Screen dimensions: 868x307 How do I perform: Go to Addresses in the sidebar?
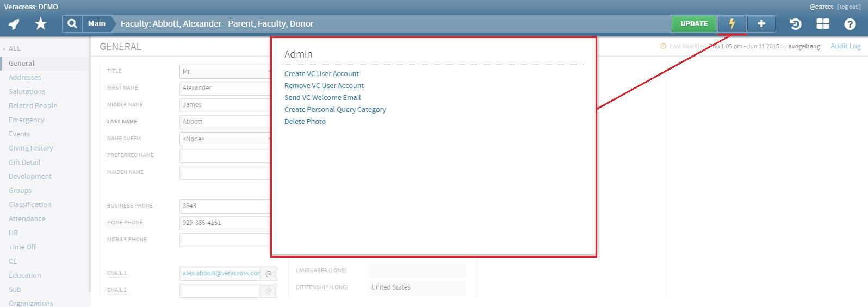25,78
